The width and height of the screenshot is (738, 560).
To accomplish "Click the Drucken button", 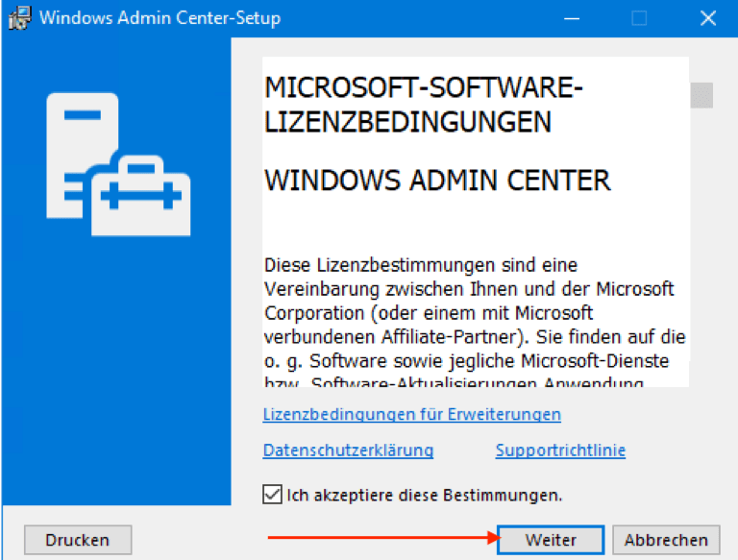I will point(78,540).
